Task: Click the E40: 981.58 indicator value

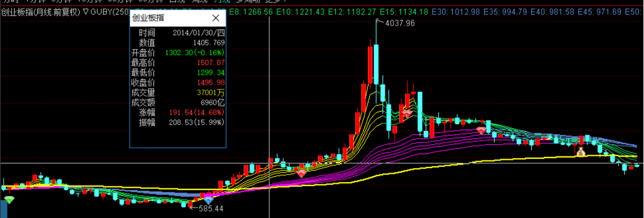Action: point(552,12)
